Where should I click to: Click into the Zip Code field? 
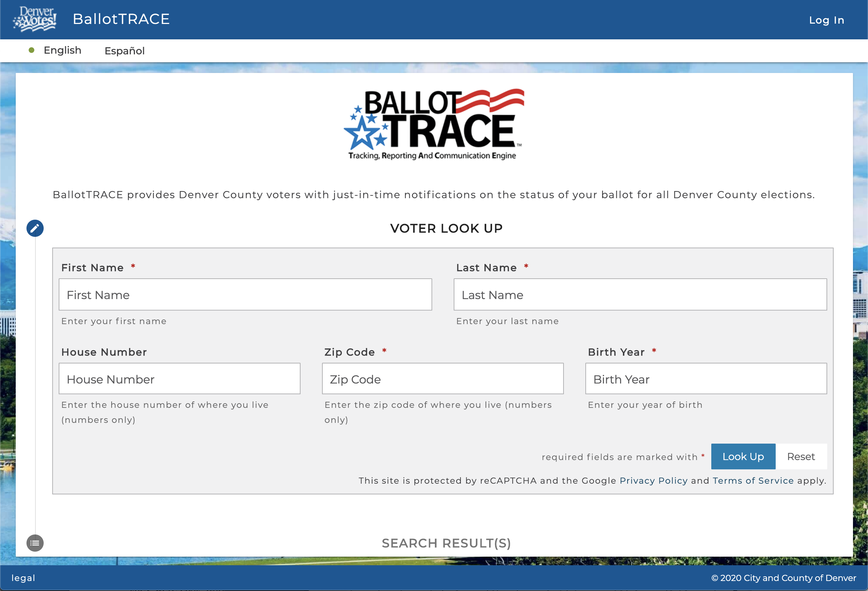[443, 379]
